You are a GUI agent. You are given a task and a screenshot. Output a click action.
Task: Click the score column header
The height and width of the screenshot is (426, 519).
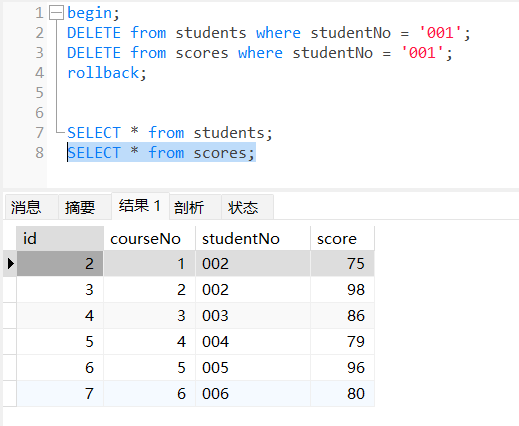[342, 238]
